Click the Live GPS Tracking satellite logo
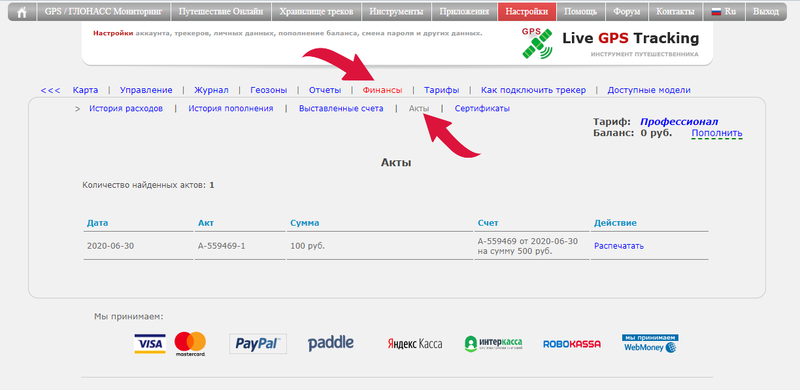The width and height of the screenshot is (800, 390). tap(537, 43)
